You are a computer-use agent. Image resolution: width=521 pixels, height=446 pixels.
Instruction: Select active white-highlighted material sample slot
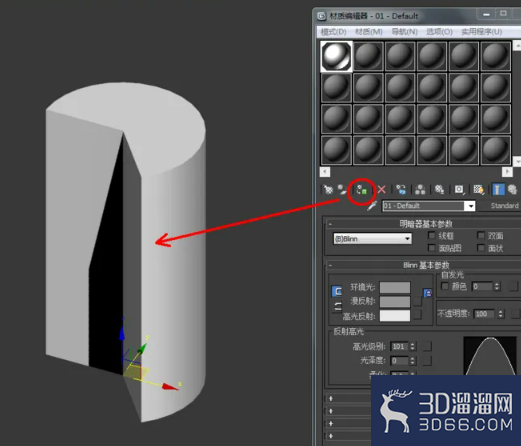coord(336,56)
